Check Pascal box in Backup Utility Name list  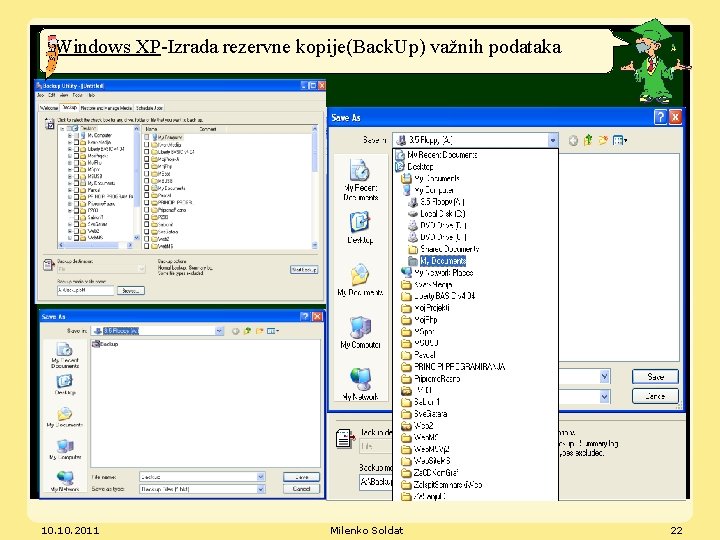pyautogui.click(x=147, y=196)
